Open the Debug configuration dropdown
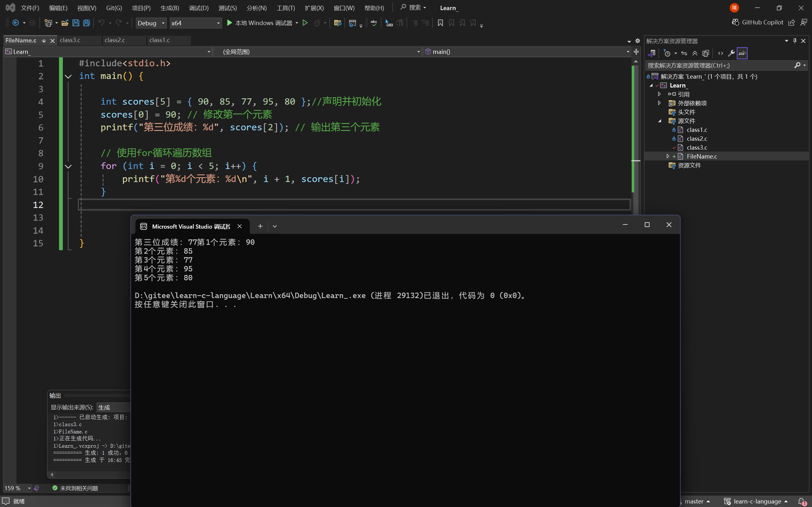The width and height of the screenshot is (812, 507). point(151,23)
